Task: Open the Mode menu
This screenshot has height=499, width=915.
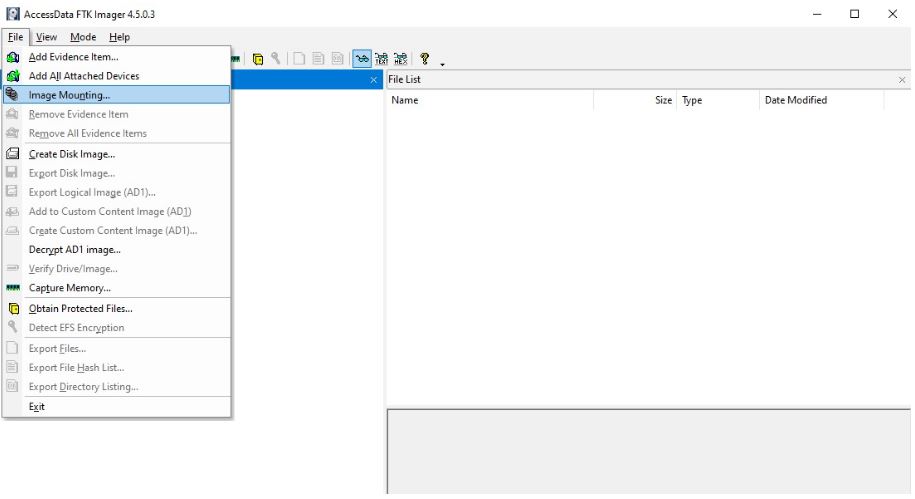Action: pyautogui.click(x=83, y=37)
